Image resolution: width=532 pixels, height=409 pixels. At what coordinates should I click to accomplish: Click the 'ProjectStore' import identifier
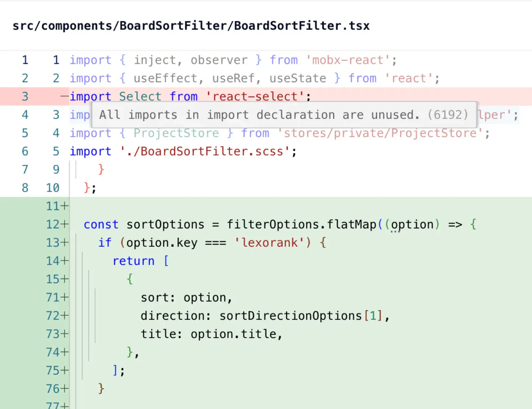coord(176,133)
